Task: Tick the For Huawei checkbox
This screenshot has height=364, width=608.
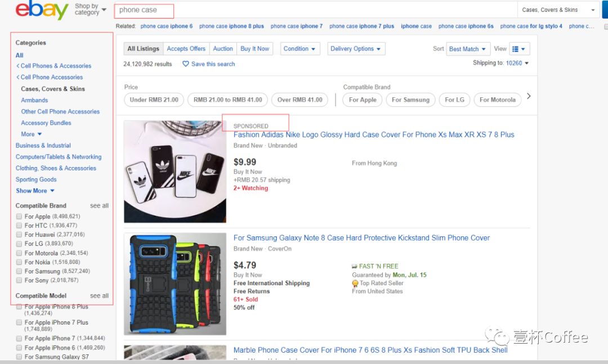Action: coord(19,235)
